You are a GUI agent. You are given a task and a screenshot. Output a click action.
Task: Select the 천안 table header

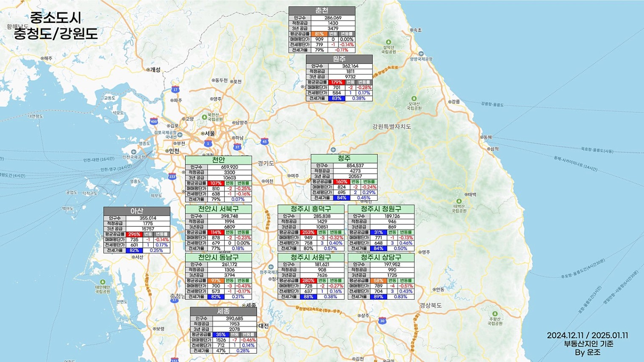tap(219, 160)
